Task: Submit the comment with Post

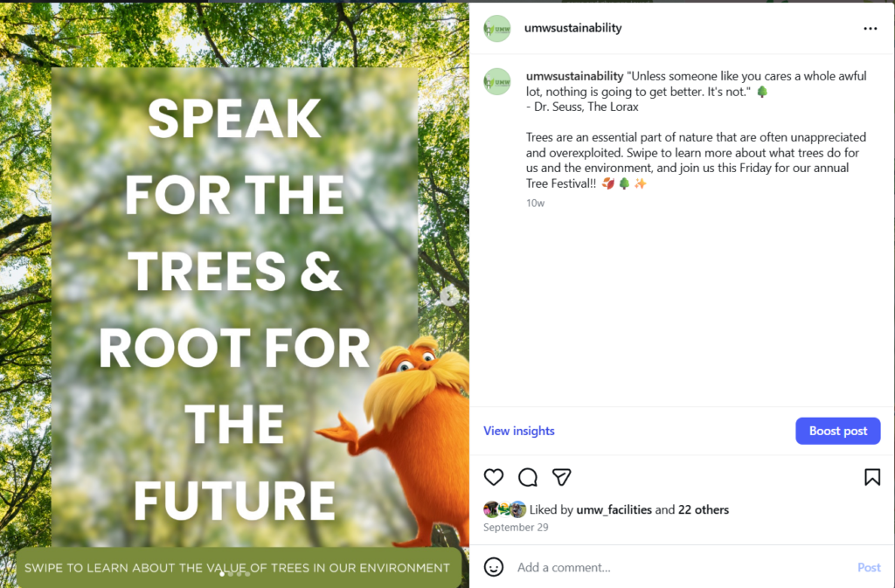Action: coord(869,567)
